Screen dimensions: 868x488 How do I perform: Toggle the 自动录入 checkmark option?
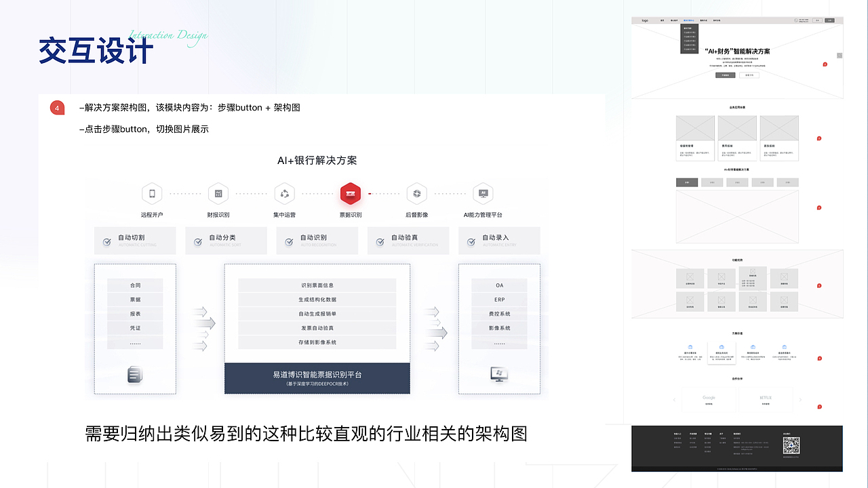click(x=469, y=241)
